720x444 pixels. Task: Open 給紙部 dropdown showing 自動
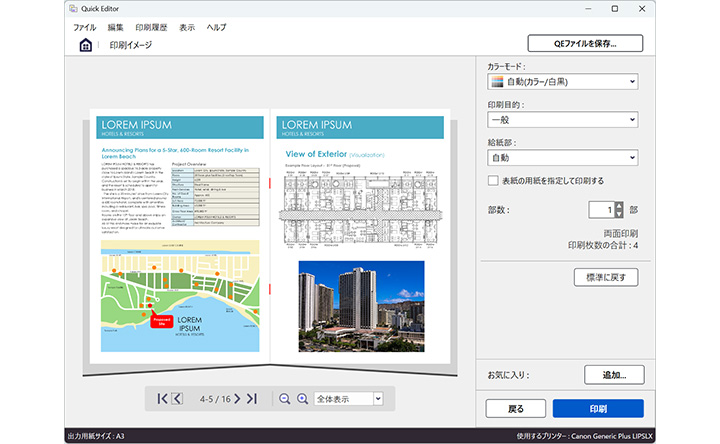click(x=562, y=158)
